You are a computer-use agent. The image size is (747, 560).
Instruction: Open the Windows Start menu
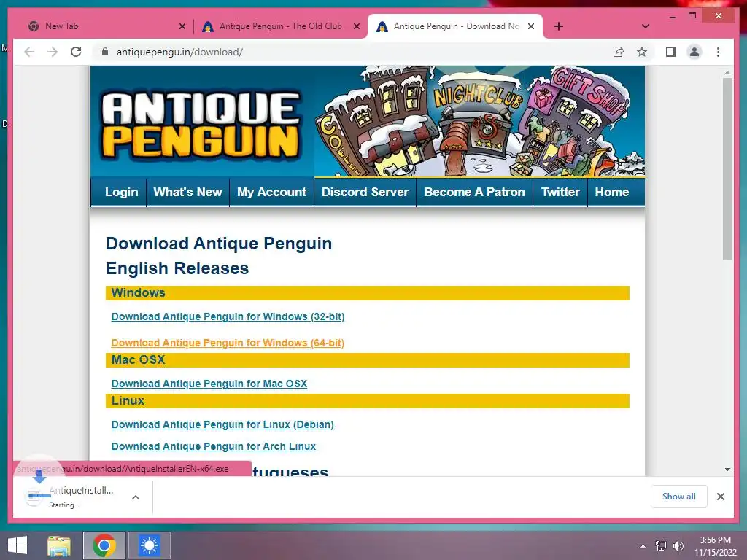(18, 545)
